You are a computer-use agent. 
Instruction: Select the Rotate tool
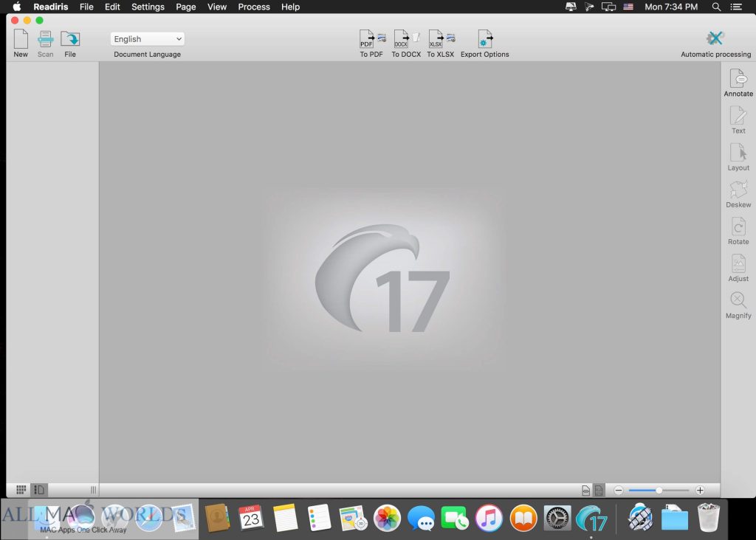[738, 231]
